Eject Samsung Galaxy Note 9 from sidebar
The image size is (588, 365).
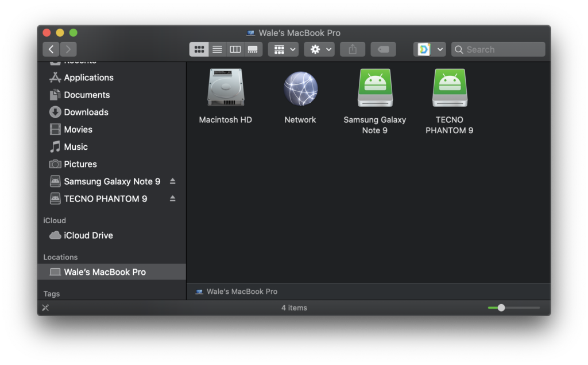click(172, 181)
